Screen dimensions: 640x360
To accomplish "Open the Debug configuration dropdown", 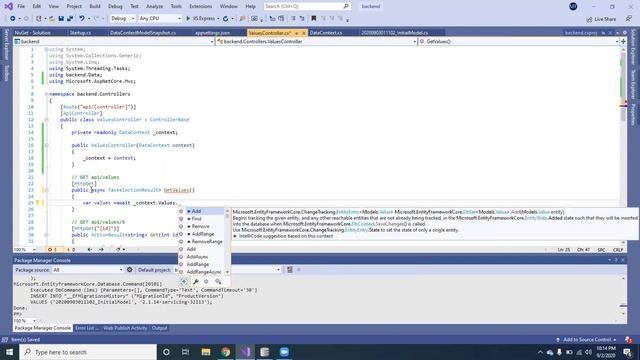I will [122, 19].
